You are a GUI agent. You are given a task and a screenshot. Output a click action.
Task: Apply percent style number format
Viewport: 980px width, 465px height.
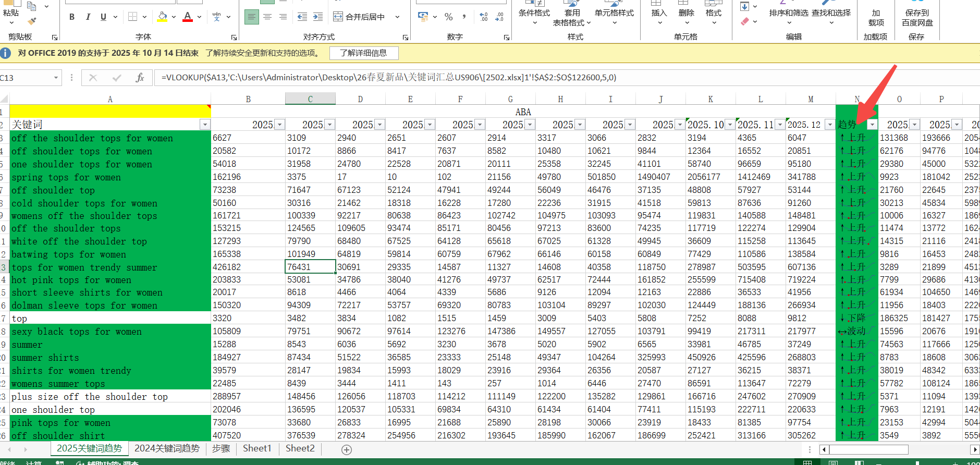(448, 17)
